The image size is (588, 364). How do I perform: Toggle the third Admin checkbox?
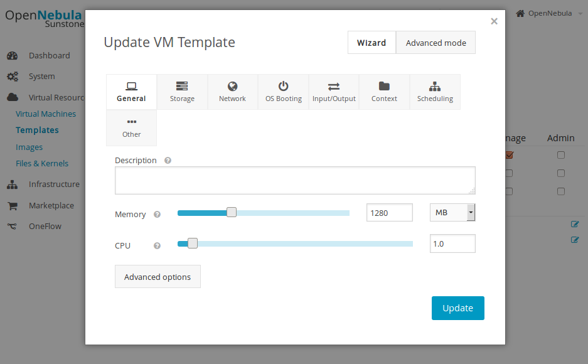coord(561,191)
